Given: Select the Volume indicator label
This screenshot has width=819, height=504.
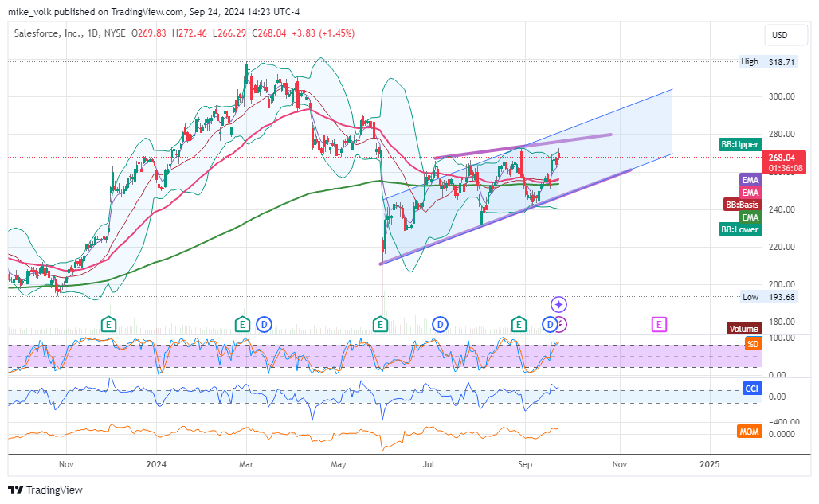Looking at the screenshot, I should point(744,329).
